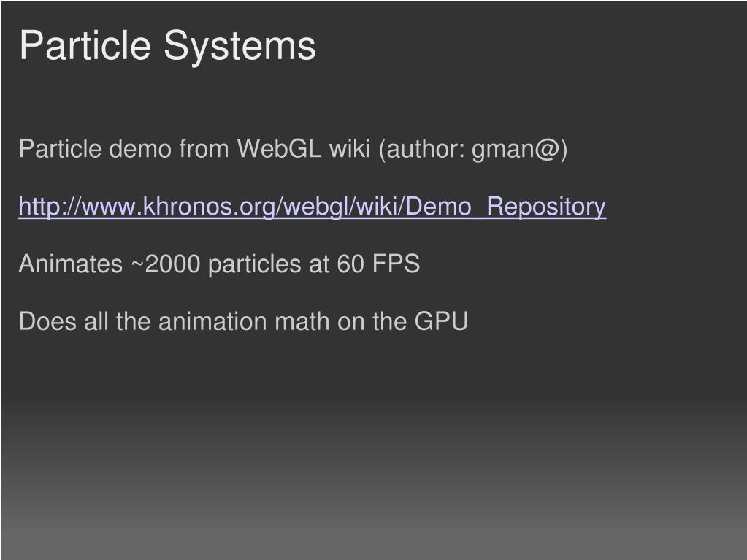Screen dimensions: 747x560
Task: Click the word 'WebGL' in first bullet
Action: (x=279, y=148)
